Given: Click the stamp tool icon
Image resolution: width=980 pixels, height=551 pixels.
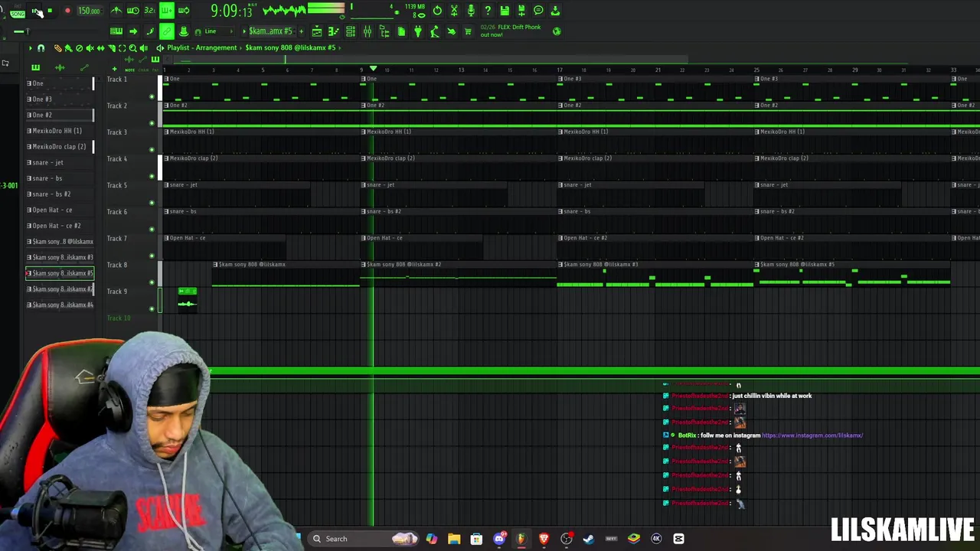Looking at the screenshot, I should 184,31.
